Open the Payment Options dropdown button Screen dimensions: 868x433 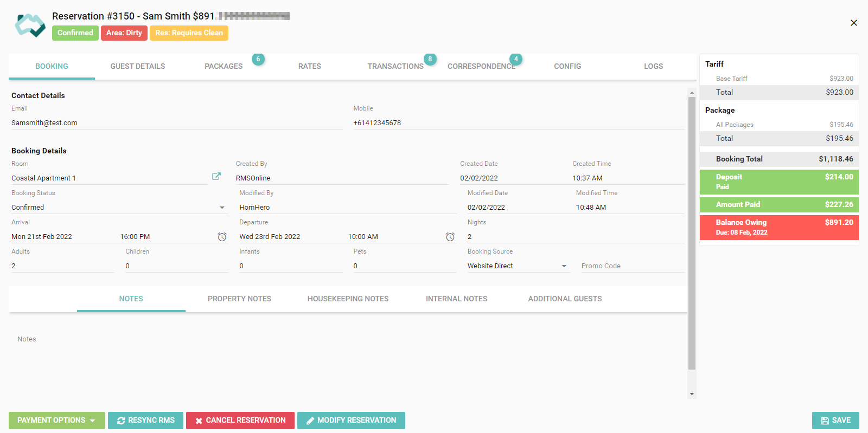point(56,421)
